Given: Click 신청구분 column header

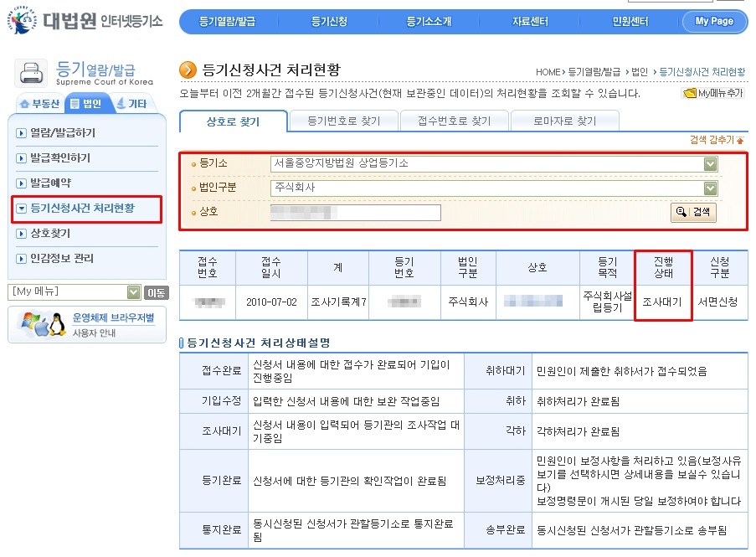Looking at the screenshot, I should (x=720, y=268).
